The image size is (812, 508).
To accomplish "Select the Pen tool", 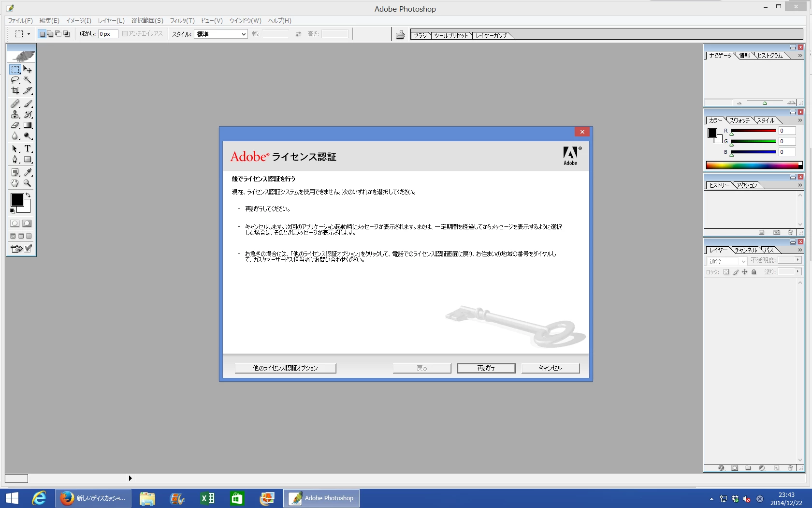I will (15, 160).
